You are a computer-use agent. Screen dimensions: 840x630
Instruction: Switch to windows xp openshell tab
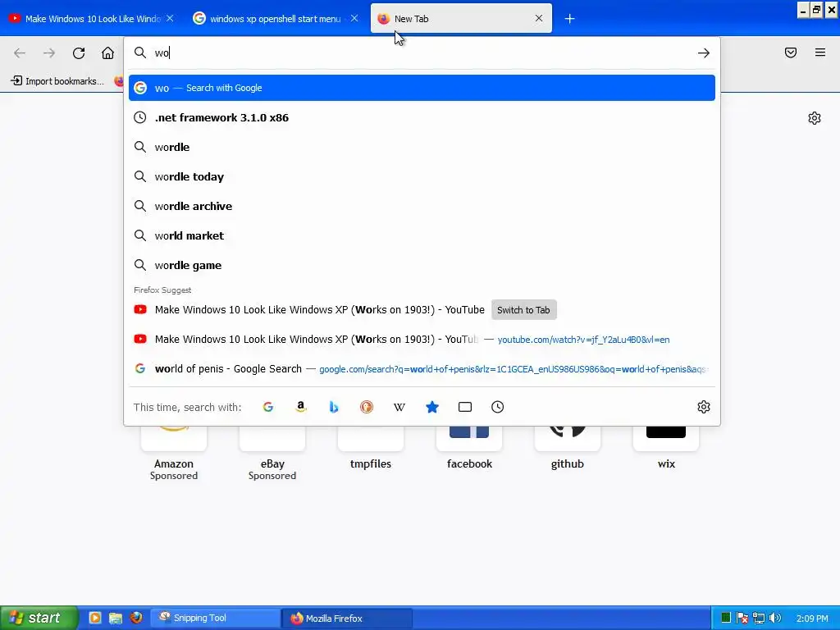[276, 19]
